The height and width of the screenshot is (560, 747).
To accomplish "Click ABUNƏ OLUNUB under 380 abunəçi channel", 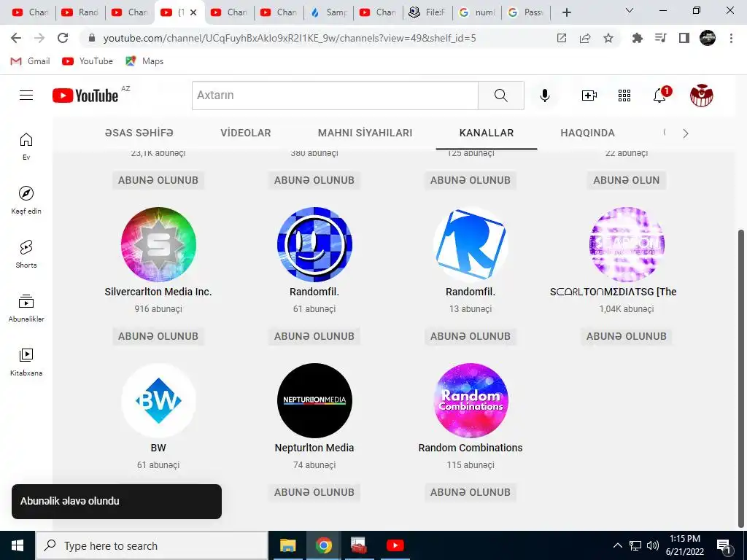I will coord(314,180).
